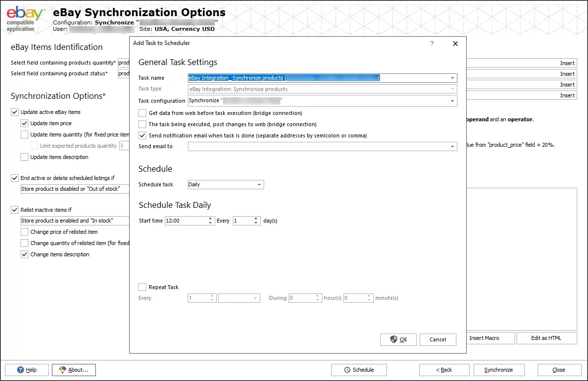Decrease the Every day(s) spinner value
Image resolution: width=588 pixels, height=381 pixels.
[256, 223]
